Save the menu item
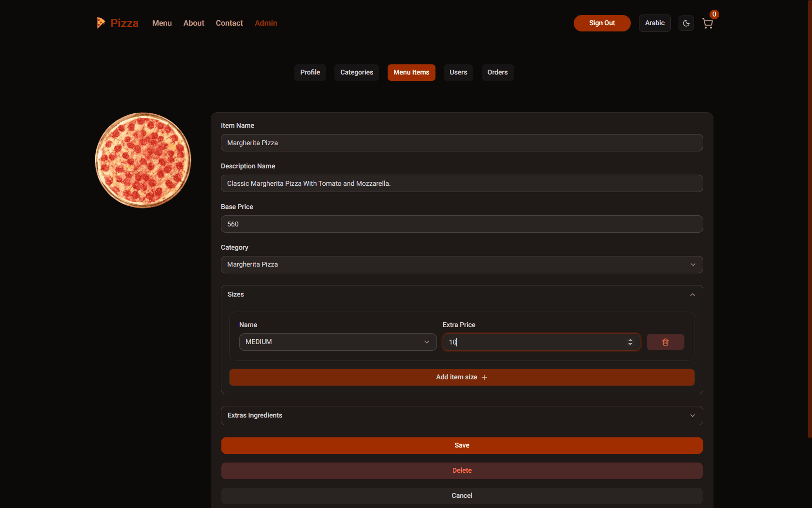The image size is (812, 508). click(x=462, y=446)
